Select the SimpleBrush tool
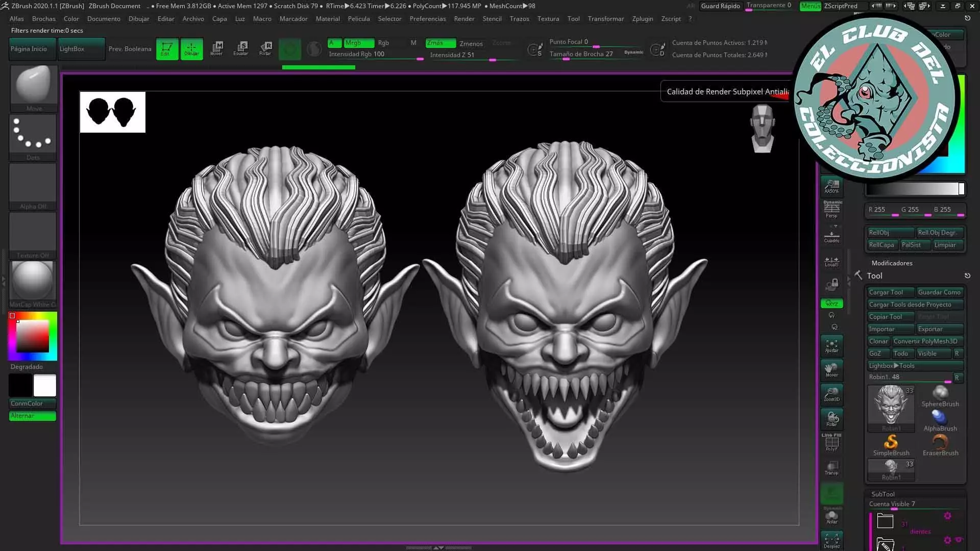The width and height of the screenshot is (980, 551). click(891, 445)
